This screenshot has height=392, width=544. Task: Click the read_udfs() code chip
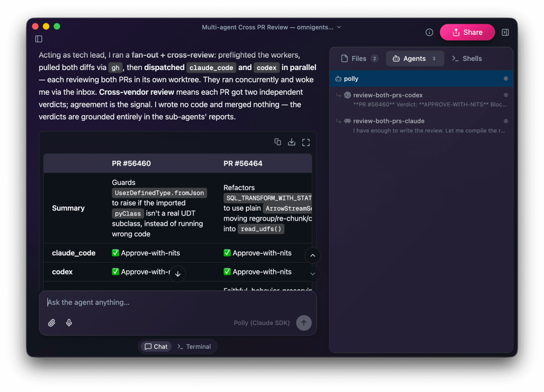click(x=261, y=229)
